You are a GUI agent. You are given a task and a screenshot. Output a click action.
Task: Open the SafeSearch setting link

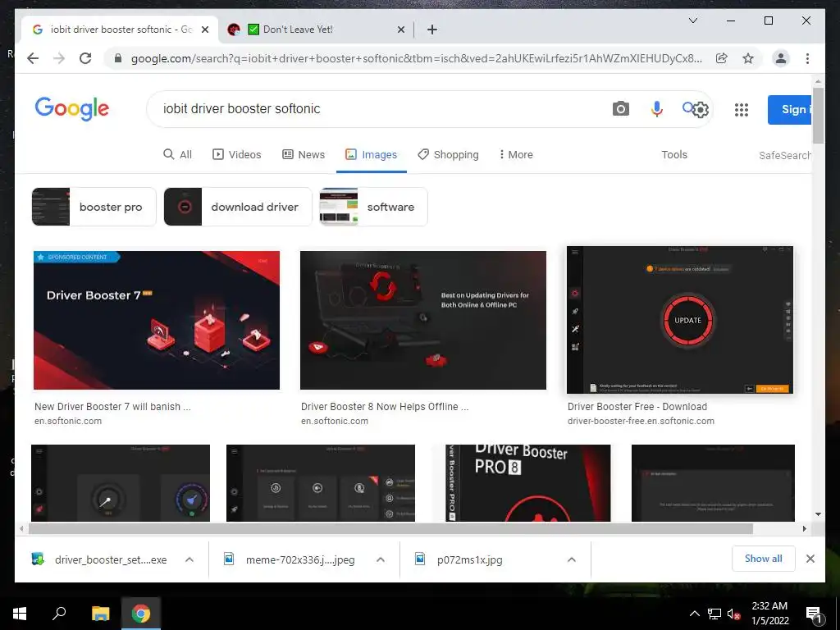(784, 155)
